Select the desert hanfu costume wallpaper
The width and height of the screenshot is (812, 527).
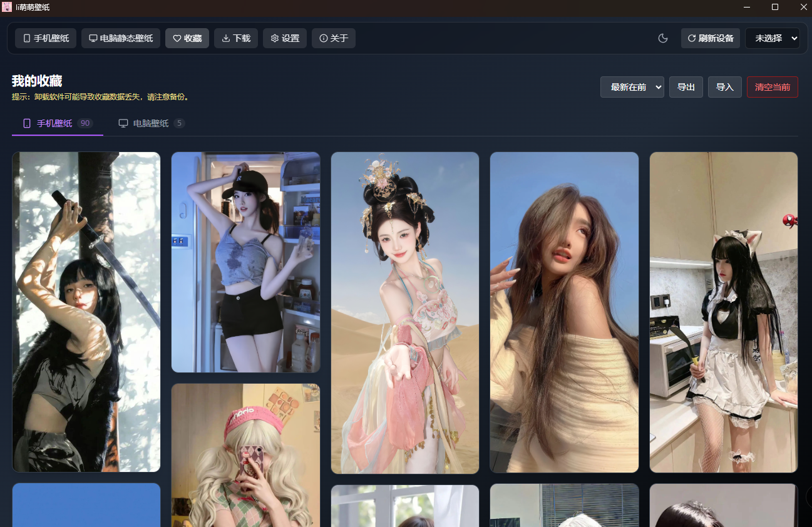(405, 312)
